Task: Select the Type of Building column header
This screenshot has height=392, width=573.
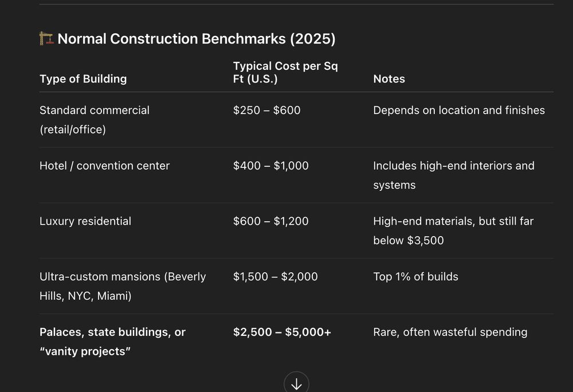Action: [83, 79]
